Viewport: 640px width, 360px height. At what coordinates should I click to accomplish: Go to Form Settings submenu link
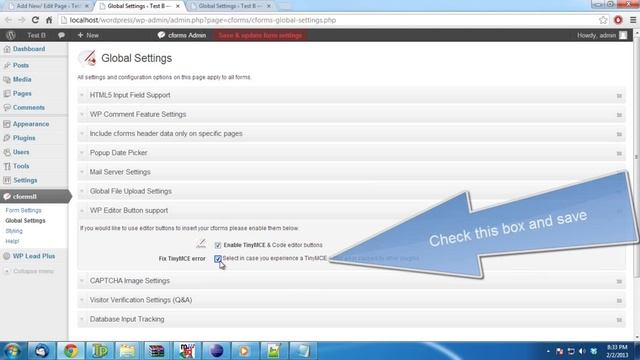[x=23, y=210]
